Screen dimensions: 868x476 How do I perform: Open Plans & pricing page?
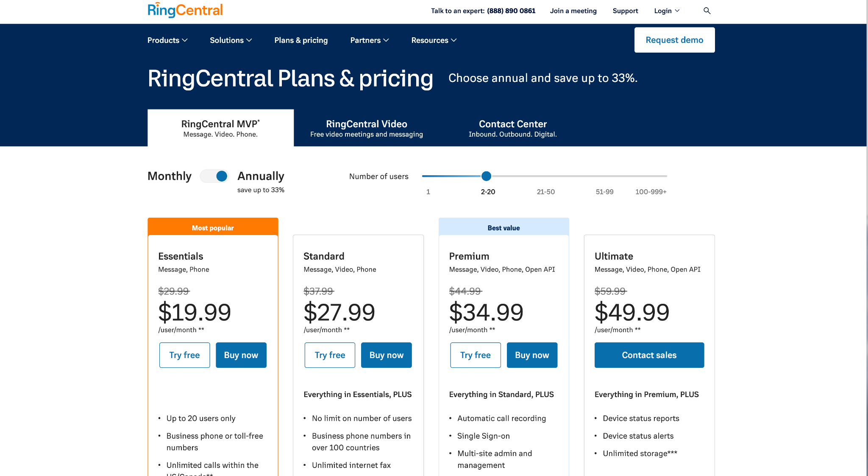click(x=301, y=40)
